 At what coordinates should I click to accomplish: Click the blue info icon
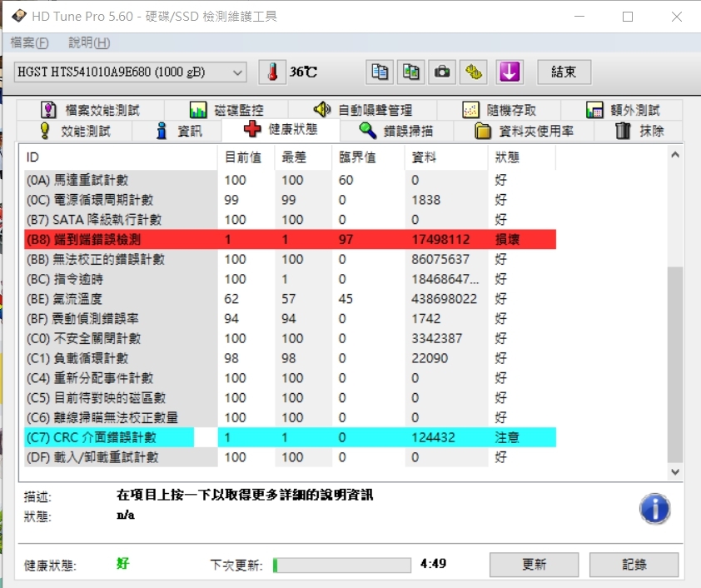click(x=654, y=509)
